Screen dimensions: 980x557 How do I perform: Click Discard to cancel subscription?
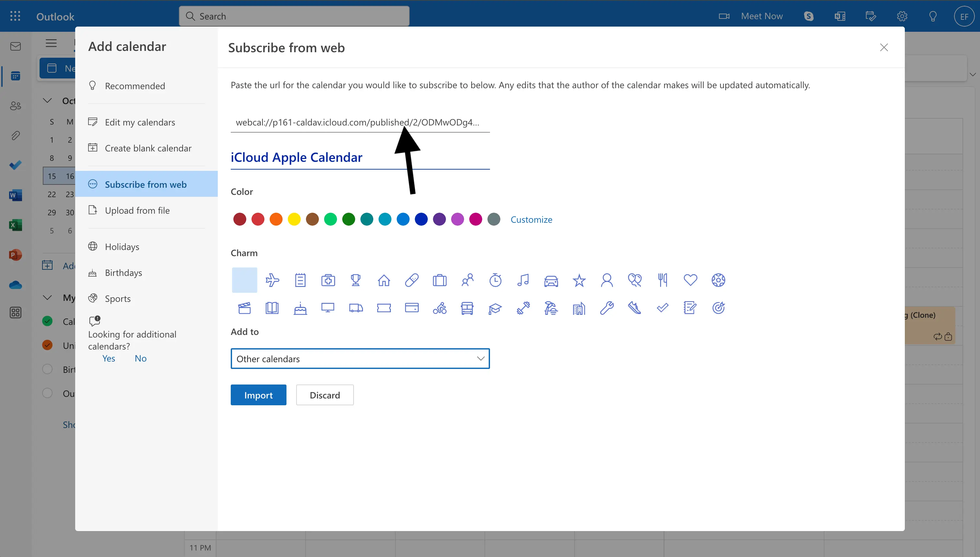[325, 395]
